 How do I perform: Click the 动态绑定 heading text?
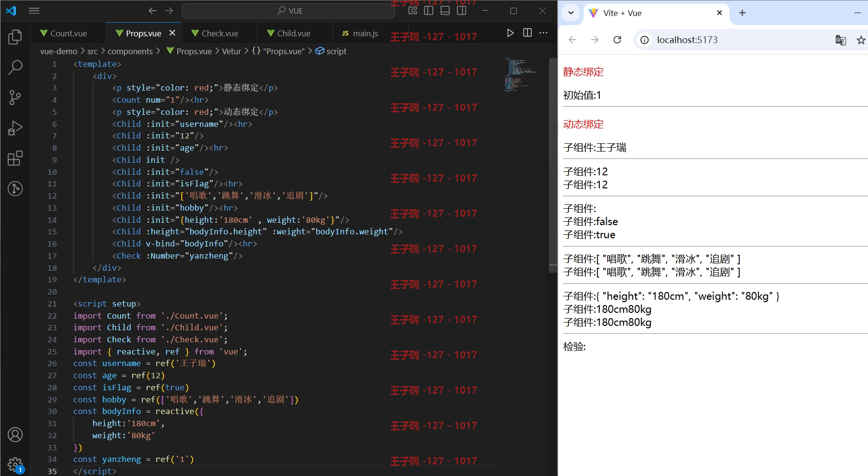pyautogui.click(x=583, y=124)
